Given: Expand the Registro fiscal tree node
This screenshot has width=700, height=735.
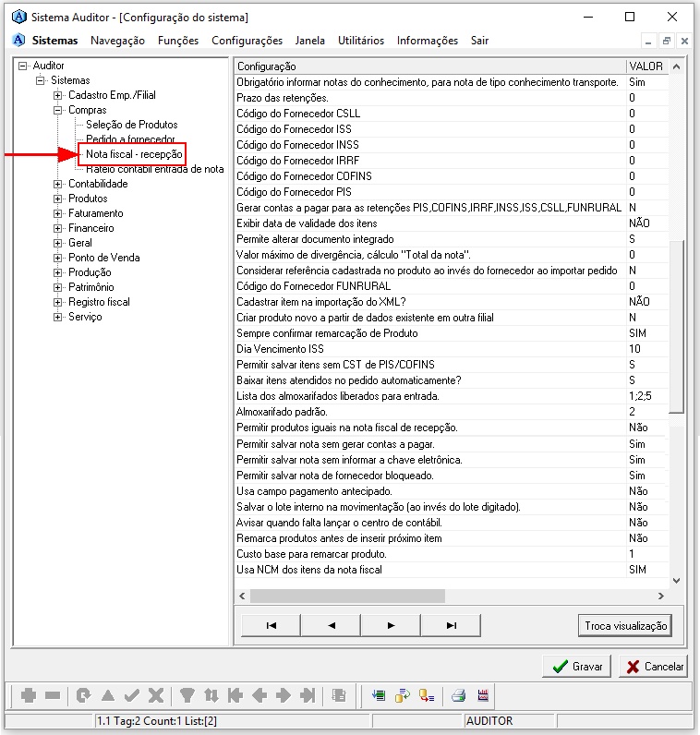Looking at the screenshot, I should coord(57,302).
